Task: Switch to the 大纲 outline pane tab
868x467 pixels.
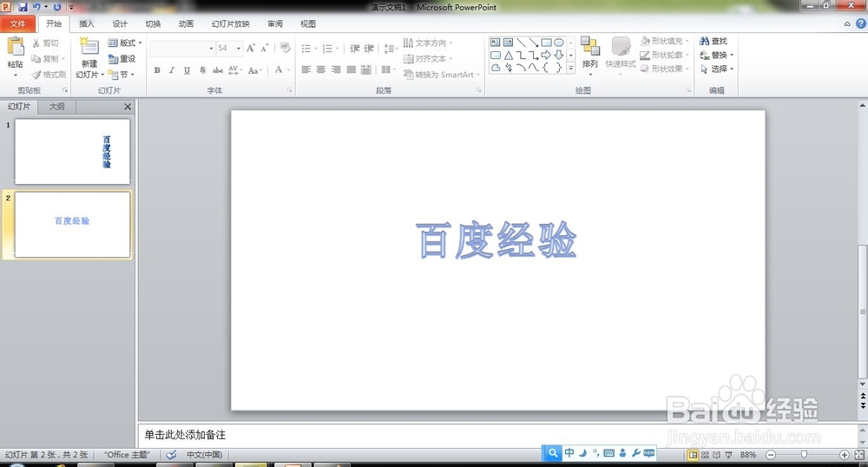Action: (x=56, y=106)
